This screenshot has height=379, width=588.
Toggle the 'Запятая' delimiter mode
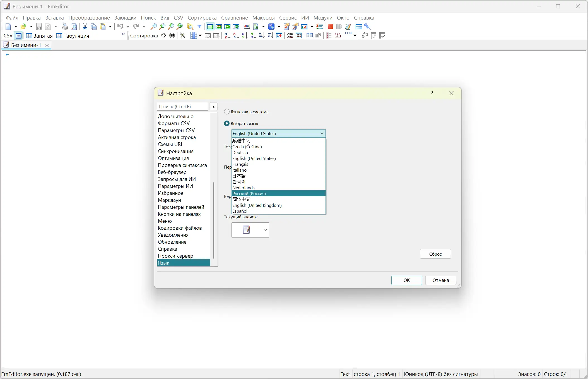[x=39, y=35]
